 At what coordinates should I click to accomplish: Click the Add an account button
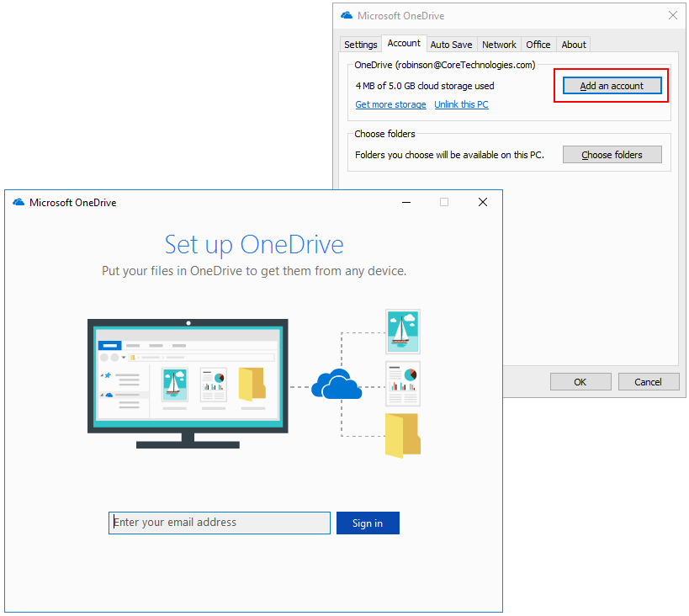tap(612, 86)
